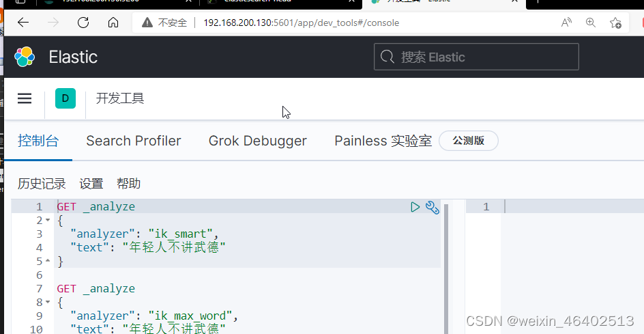The image size is (644, 334).
Task: Collapse the code block at line 8
Action: point(48,302)
